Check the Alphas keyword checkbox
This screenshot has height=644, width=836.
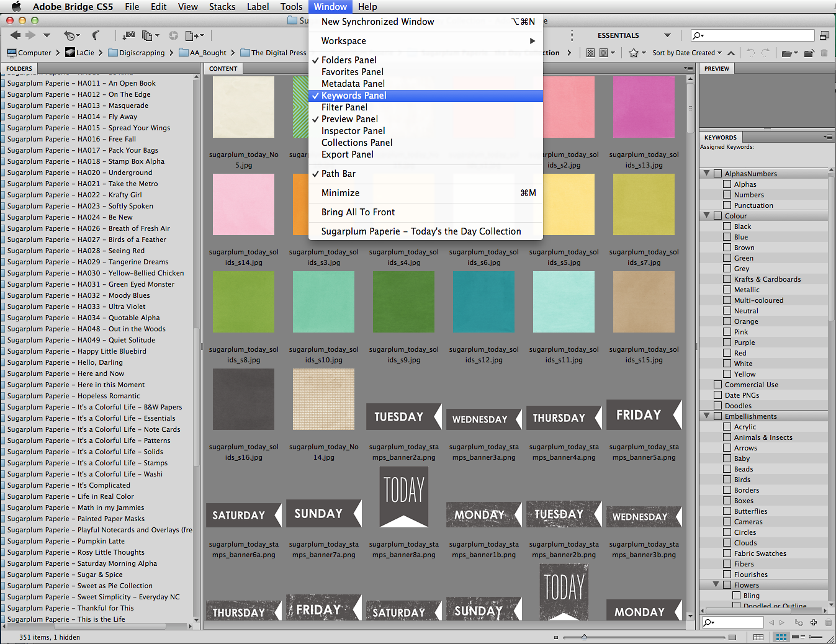click(x=727, y=184)
